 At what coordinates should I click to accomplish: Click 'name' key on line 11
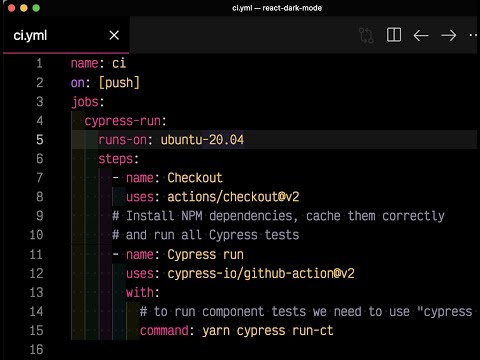tap(140, 255)
